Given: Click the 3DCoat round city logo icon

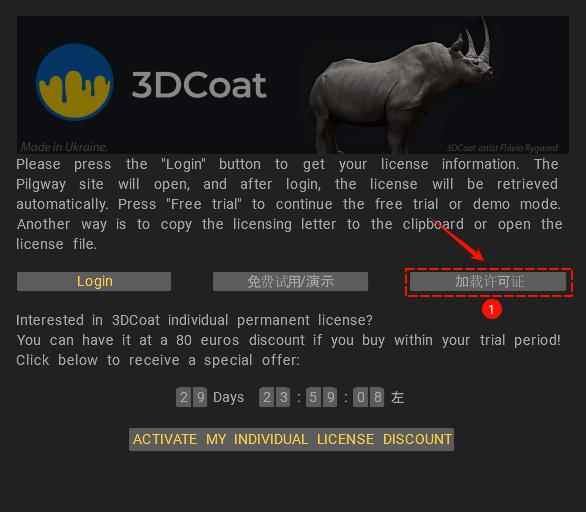Looking at the screenshot, I should [x=75, y=81].
